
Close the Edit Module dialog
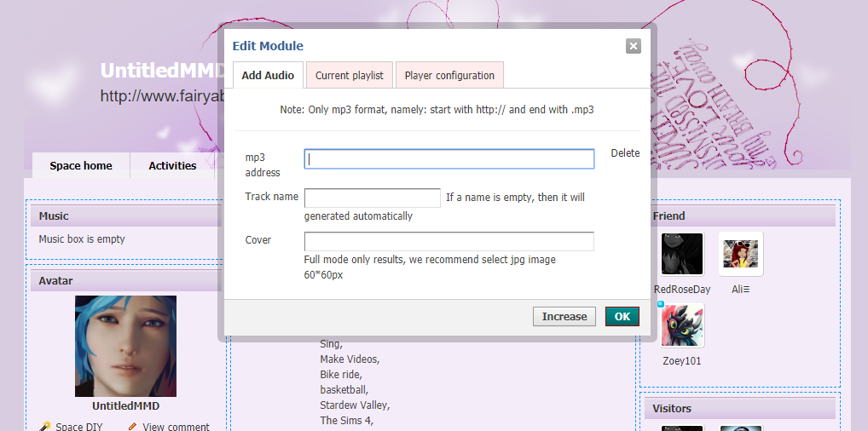(633, 46)
